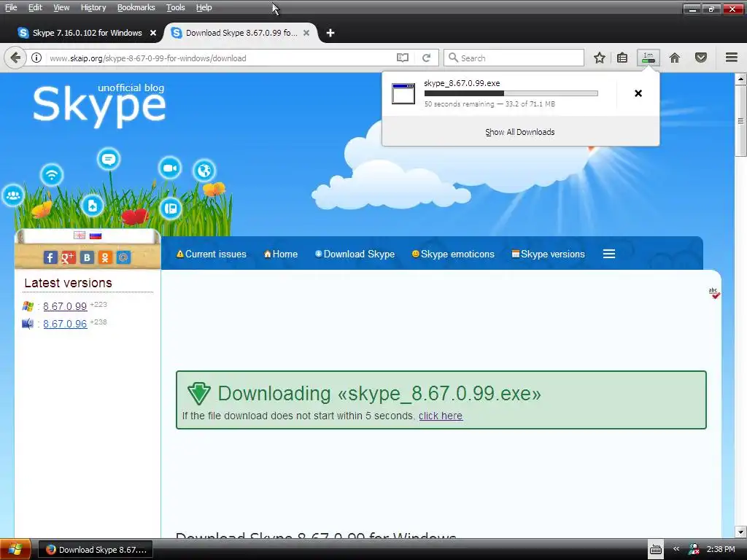Viewport: 747px width, 560px height.
Task: Select Download Skype taskbar item
Action: coord(96,550)
